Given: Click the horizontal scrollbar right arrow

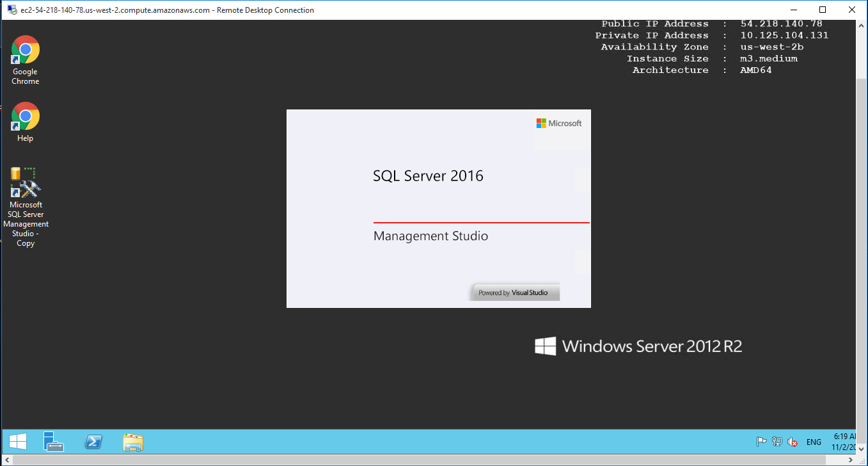Looking at the screenshot, I should click(850, 460).
